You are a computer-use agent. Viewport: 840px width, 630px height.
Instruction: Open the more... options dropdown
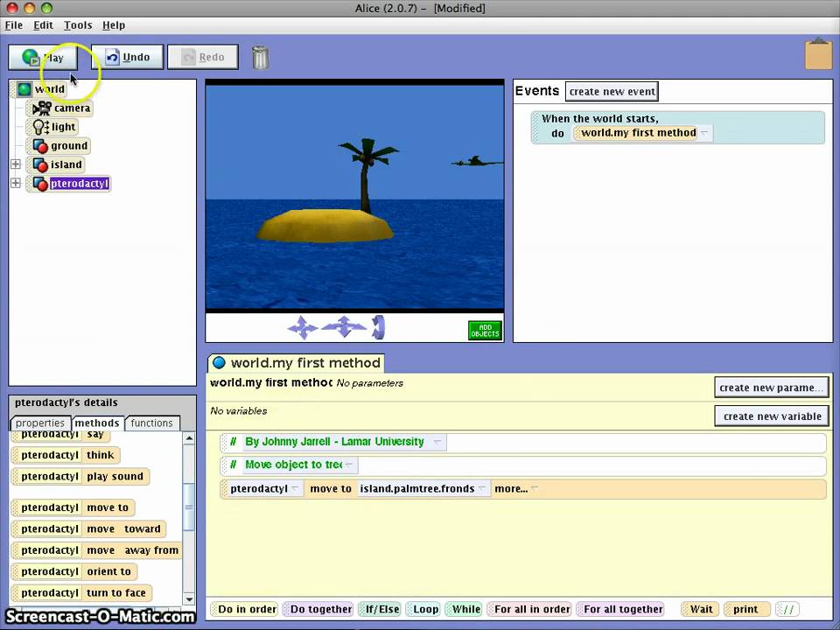coord(516,488)
